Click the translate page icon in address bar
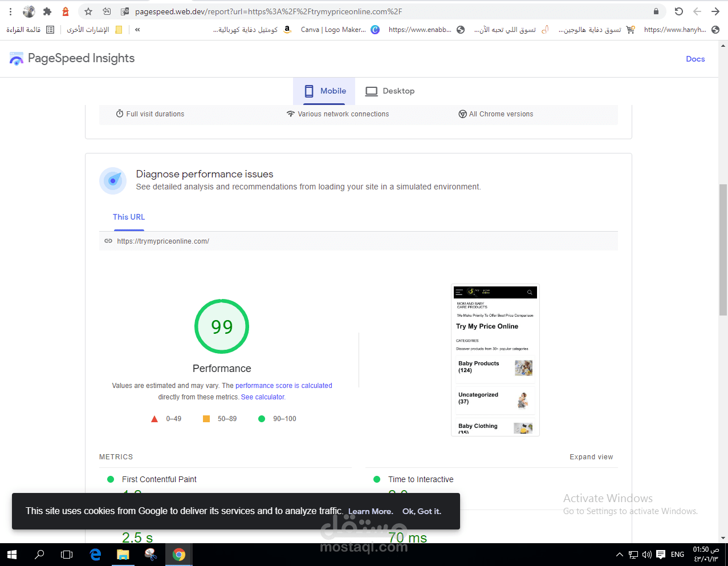This screenshot has height=566, width=728. 125,11
